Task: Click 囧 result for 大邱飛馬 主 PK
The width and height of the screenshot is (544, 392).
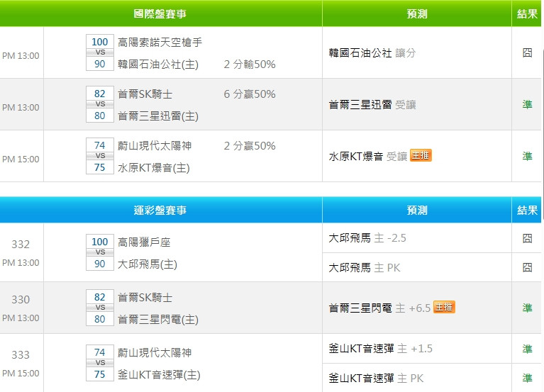Action: (x=527, y=267)
